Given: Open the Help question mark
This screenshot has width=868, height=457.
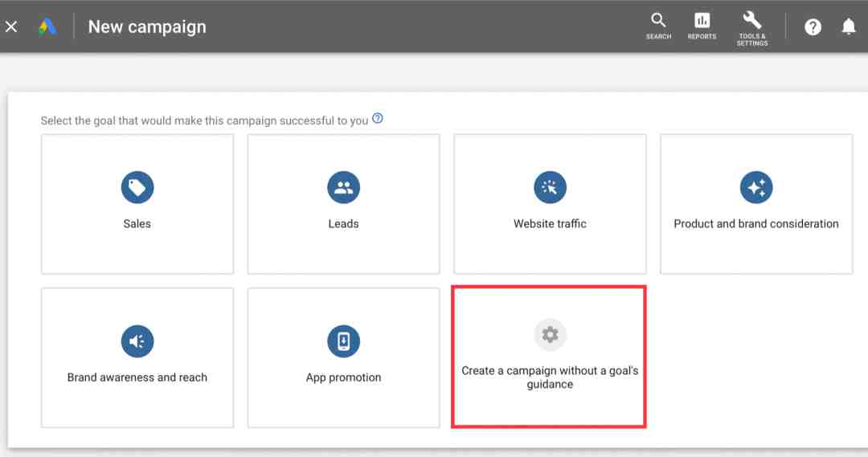Looking at the screenshot, I should coord(813,27).
